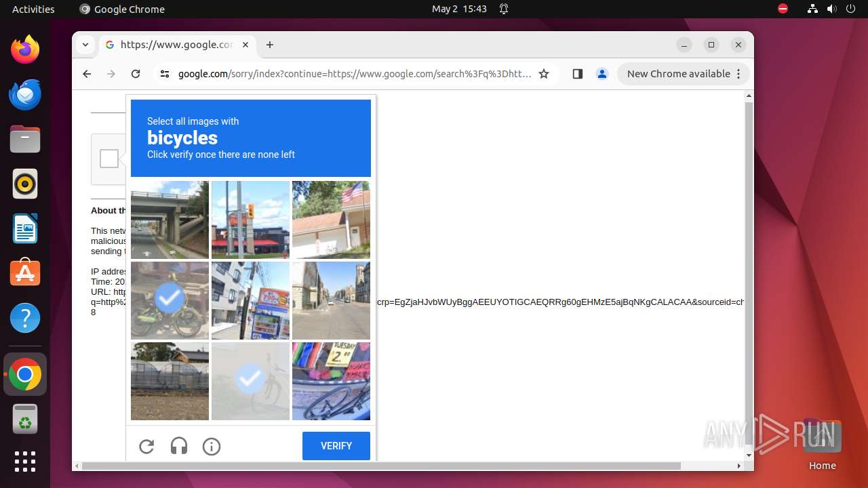
Task: View site information icon in address bar
Action: (165, 74)
